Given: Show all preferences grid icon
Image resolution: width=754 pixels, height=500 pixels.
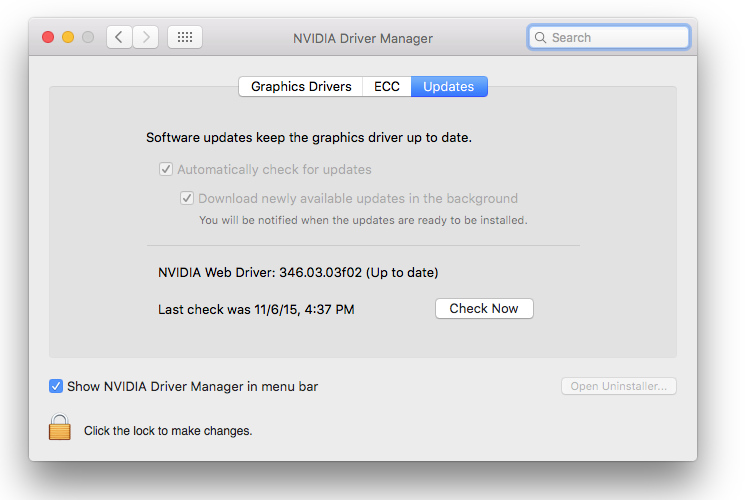Looking at the screenshot, I should coord(185,38).
